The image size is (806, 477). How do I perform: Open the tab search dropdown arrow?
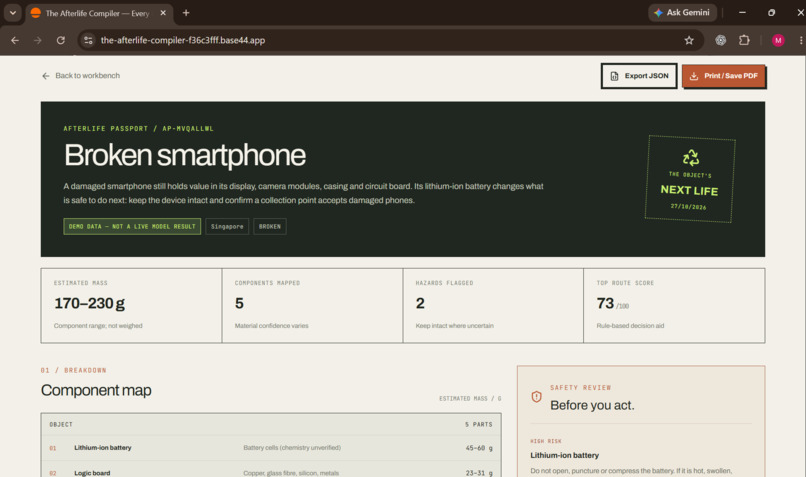coord(12,13)
